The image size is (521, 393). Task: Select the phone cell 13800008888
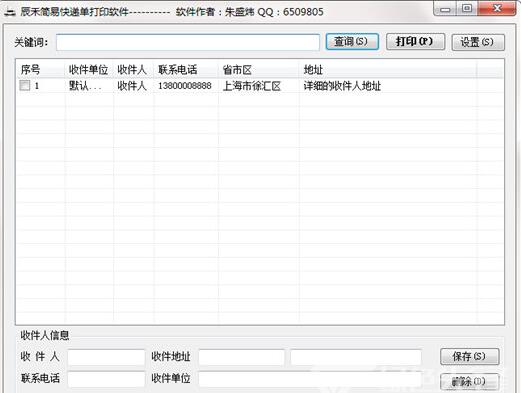click(x=185, y=86)
